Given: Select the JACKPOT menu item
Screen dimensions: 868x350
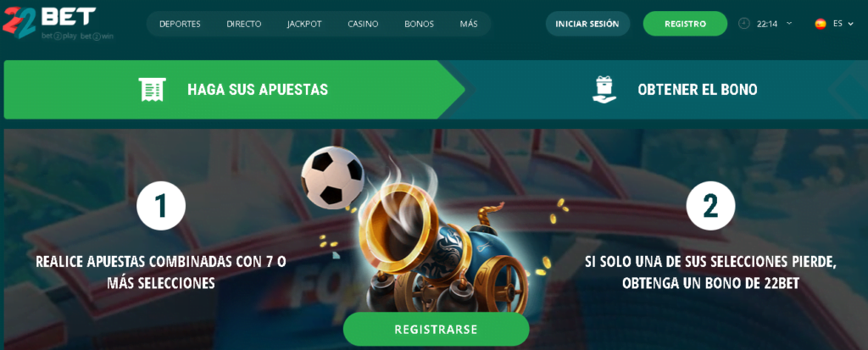Looking at the screenshot, I should [x=304, y=24].
